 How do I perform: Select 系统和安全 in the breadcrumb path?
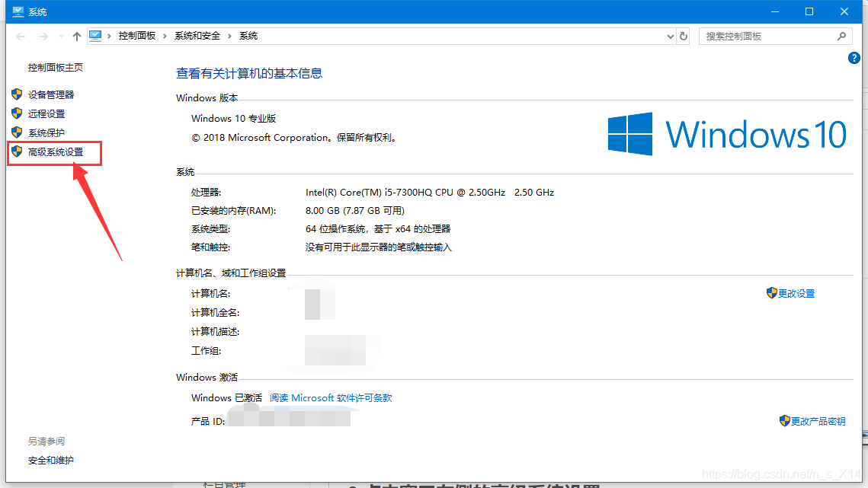pos(197,36)
